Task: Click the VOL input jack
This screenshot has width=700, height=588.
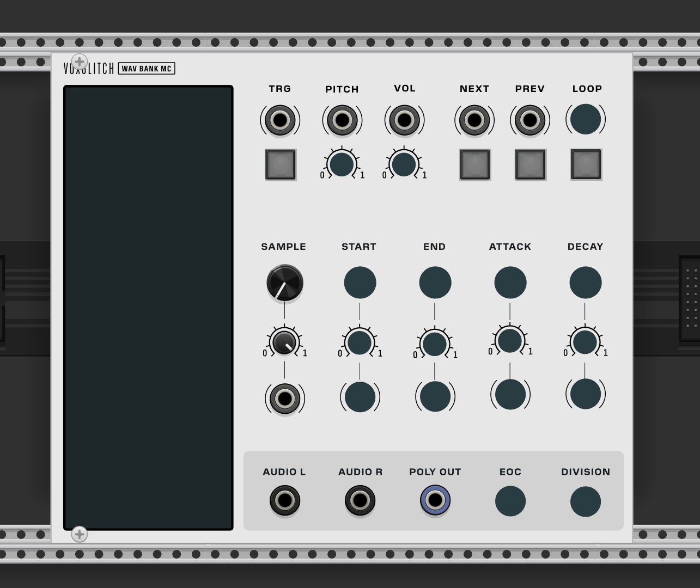Action: tap(404, 120)
